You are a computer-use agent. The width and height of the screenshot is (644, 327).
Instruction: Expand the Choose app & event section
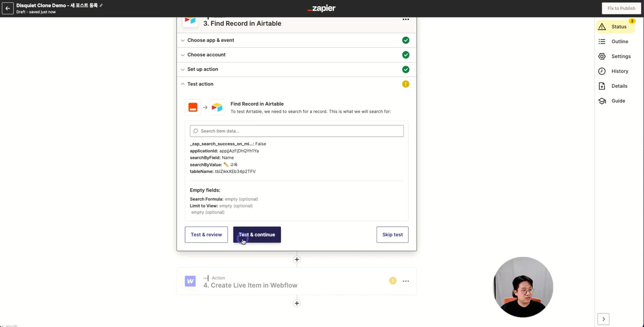[x=296, y=40]
